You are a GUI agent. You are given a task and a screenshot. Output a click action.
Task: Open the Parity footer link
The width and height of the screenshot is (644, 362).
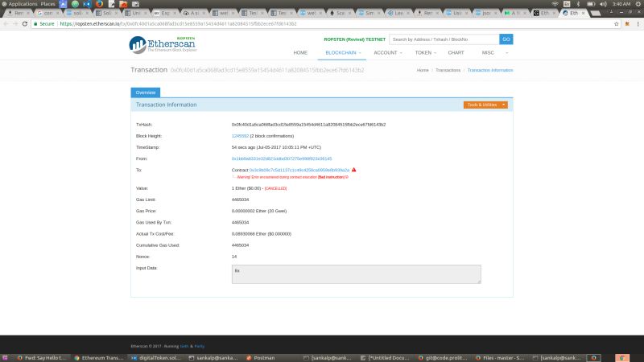pyautogui.click(x=199, y=347)
